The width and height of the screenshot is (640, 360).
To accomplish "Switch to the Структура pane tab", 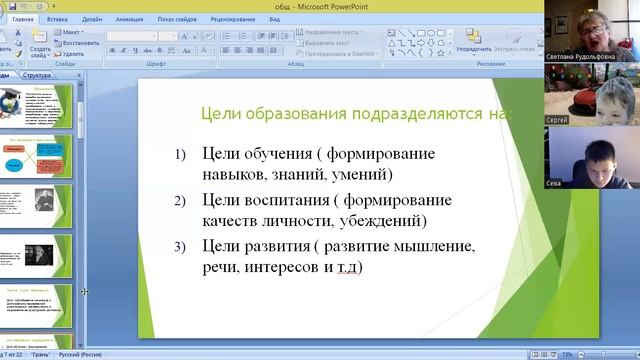I will [x=37, y=75].
